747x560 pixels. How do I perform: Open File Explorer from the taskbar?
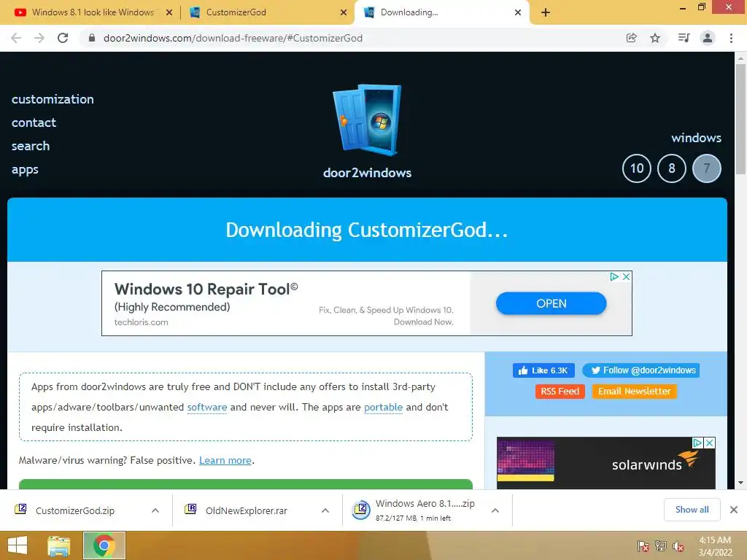coord(59,545)
